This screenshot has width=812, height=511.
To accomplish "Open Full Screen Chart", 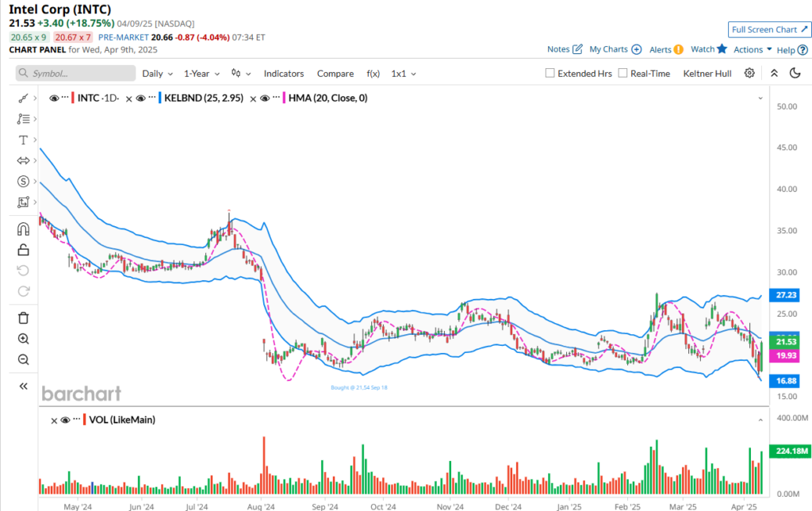I will coord(769,29).
